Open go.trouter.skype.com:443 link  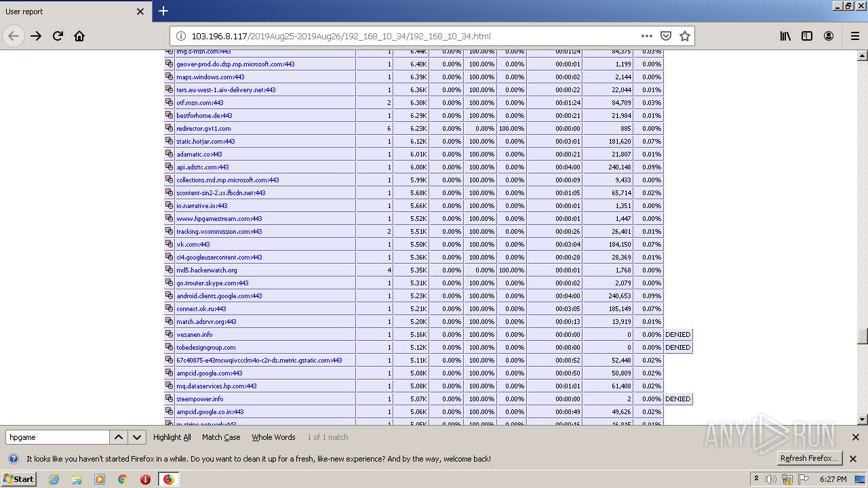(x=212, y=283)
